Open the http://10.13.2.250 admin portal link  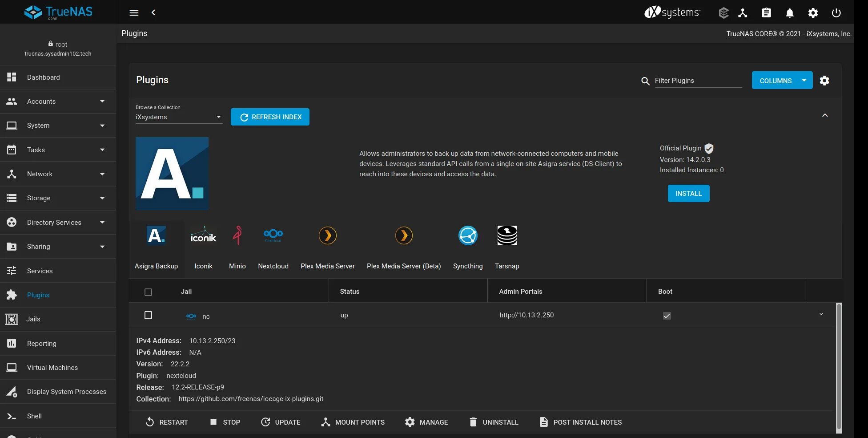coord(526,315)
